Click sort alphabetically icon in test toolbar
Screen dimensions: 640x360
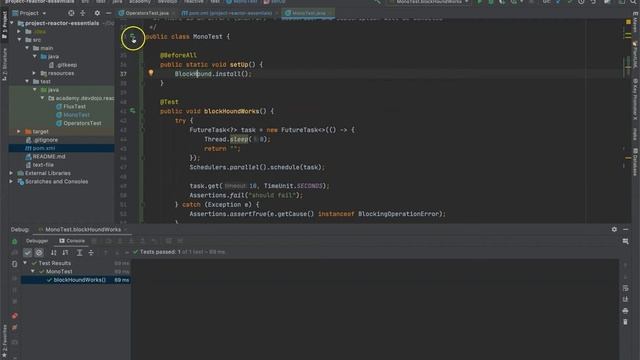[53, 253]
